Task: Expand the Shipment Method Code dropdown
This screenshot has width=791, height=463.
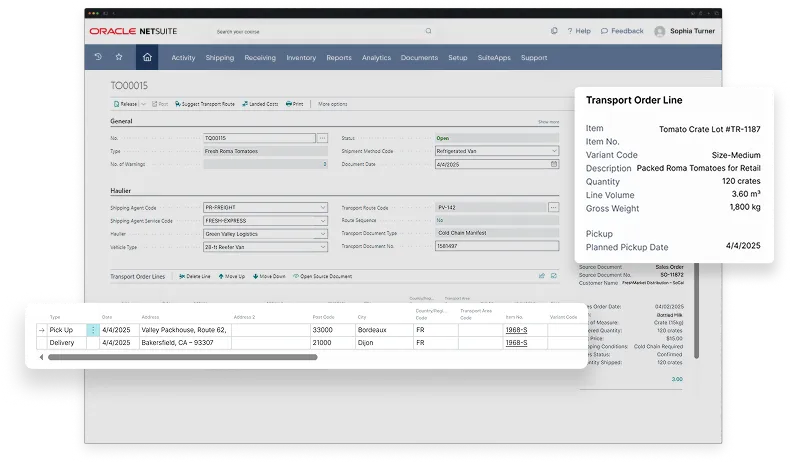Action: (554, 151)
